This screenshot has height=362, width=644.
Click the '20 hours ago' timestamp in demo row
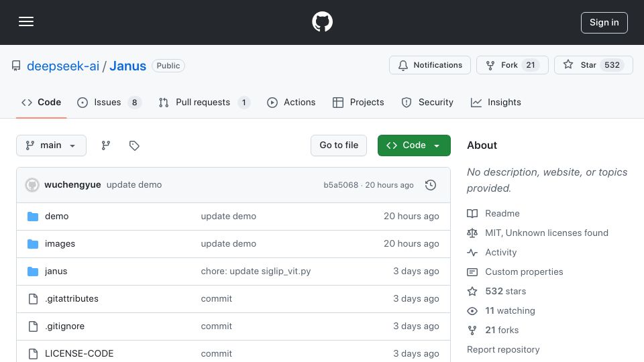click(411, 217)
